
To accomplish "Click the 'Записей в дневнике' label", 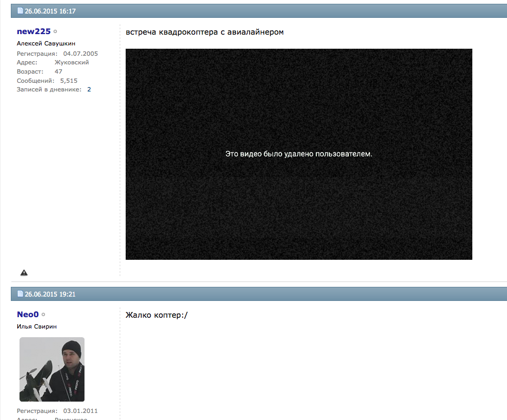I will click(x=49, y=89).
